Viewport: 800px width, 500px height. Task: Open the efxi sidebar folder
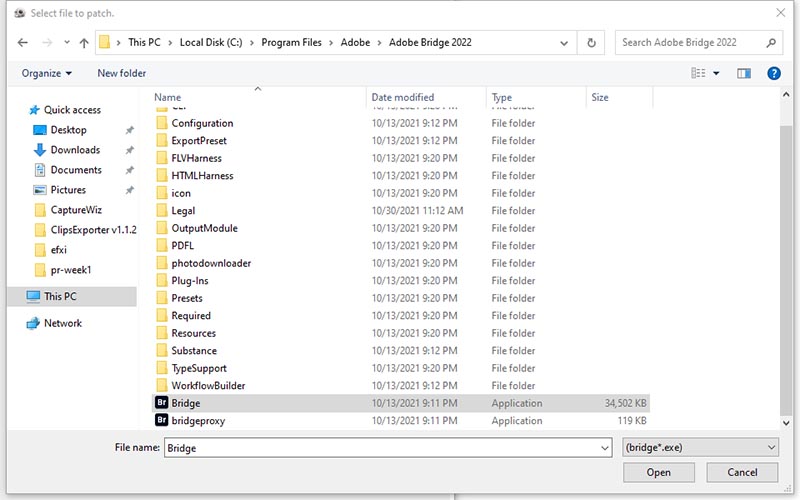(x=58, y=250)
